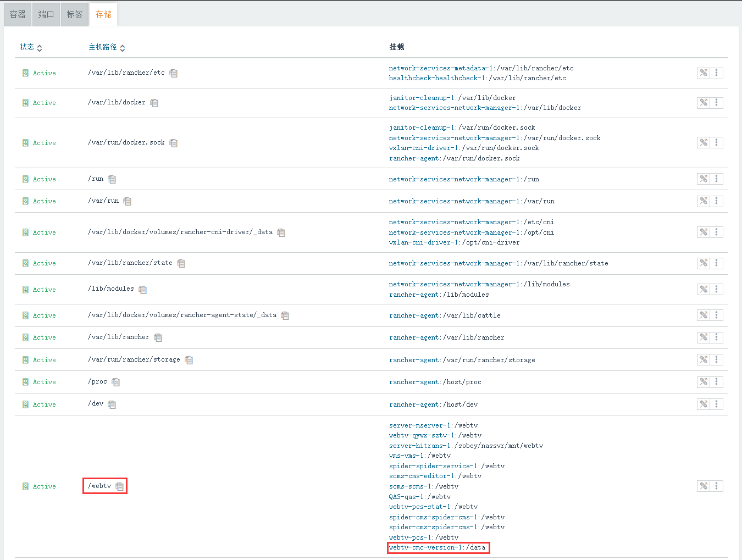This screenshot has height=560, width=742.
Task: Sort the table by 主机路径 column
Action: (x=107, y=47)
